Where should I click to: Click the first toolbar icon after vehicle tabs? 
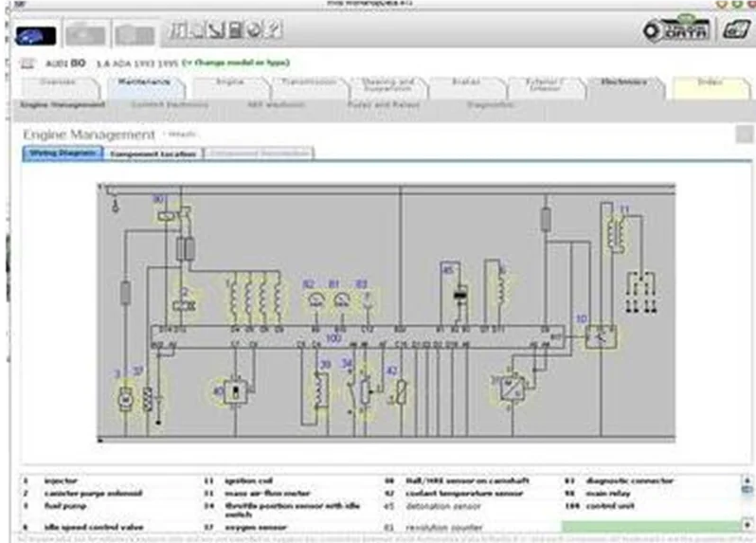[178, 30]
